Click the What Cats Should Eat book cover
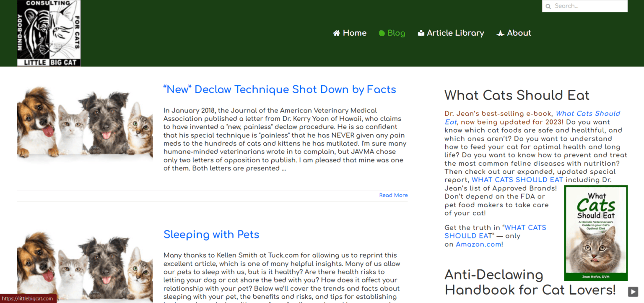Screen dimensions: 644x303 click(x=595, y=232)
